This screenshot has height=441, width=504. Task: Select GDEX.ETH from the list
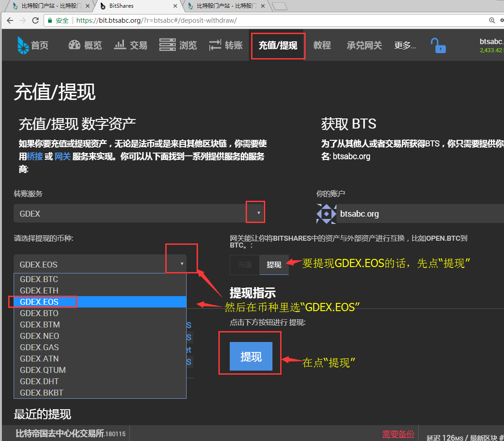100,291
